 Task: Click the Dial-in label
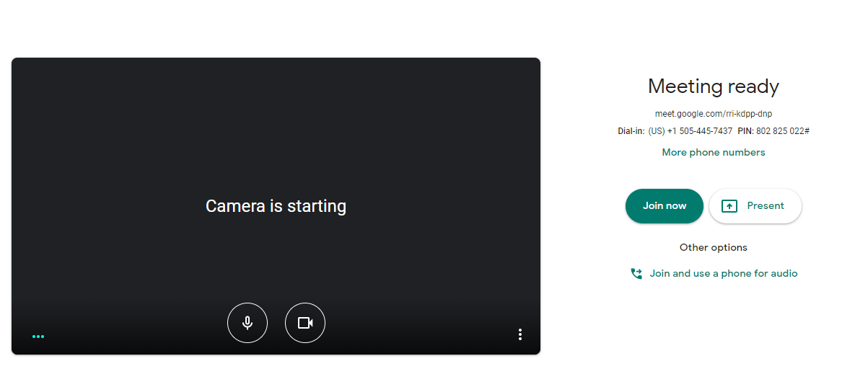[631, 131]
